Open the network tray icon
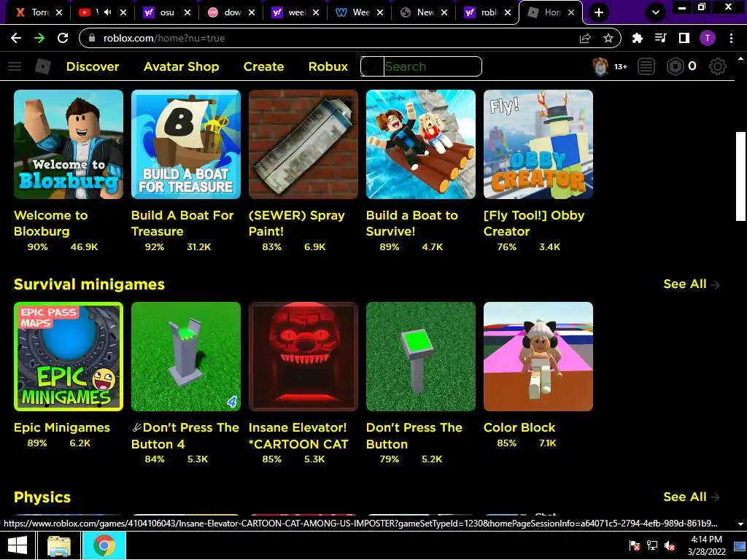This screenshot has height=560, width=747. (x=651, y=545)
